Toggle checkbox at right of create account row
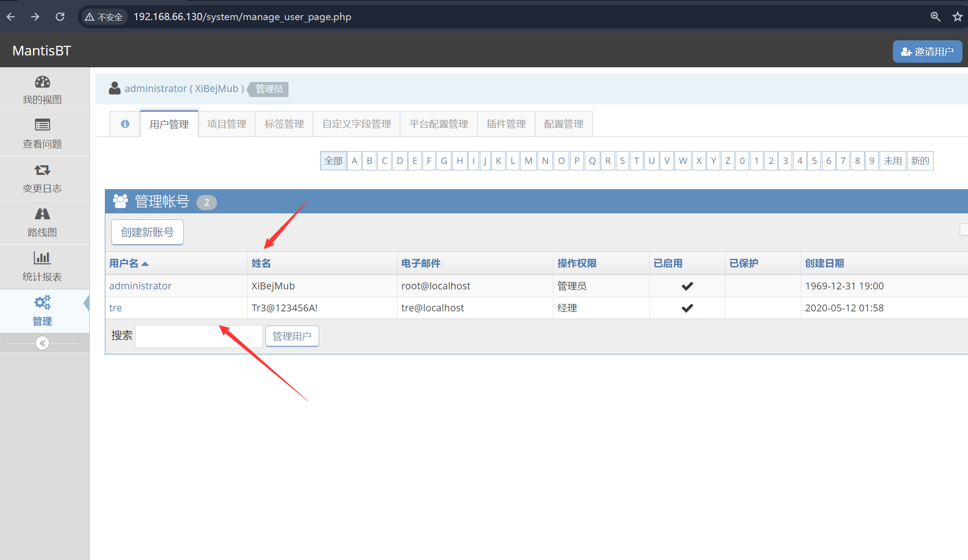This screenshot has width=968, height=560. [x=963, y=229]
